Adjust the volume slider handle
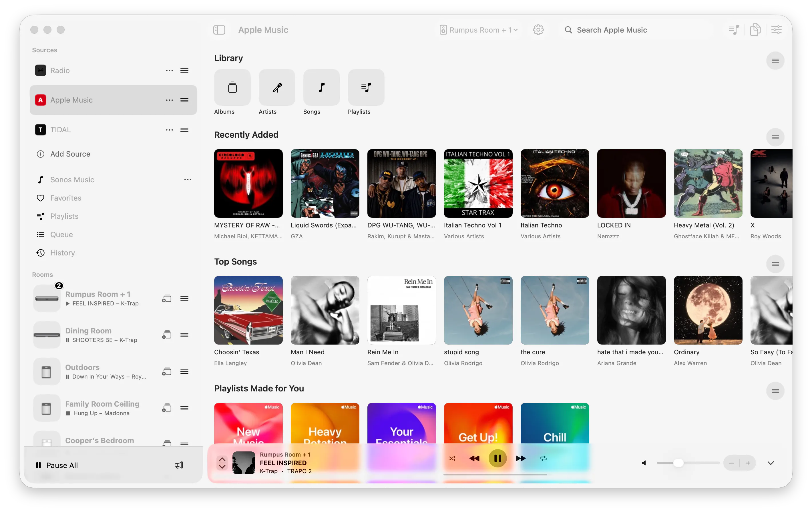 [678, 463]
